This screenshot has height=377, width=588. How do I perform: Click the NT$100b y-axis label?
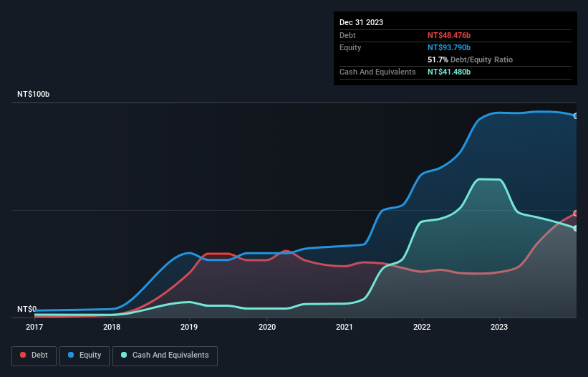click(34, 94)
